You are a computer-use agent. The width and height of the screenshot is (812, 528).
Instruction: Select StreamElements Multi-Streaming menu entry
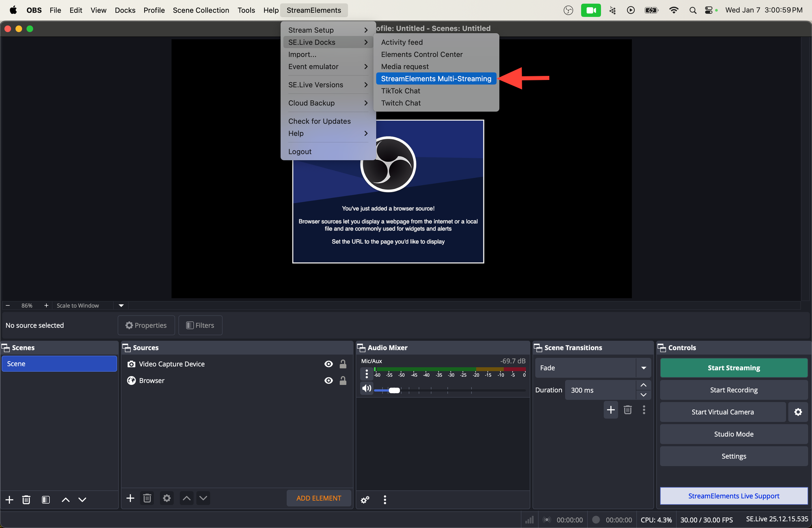pyautogui.click(x=436, y=79)
